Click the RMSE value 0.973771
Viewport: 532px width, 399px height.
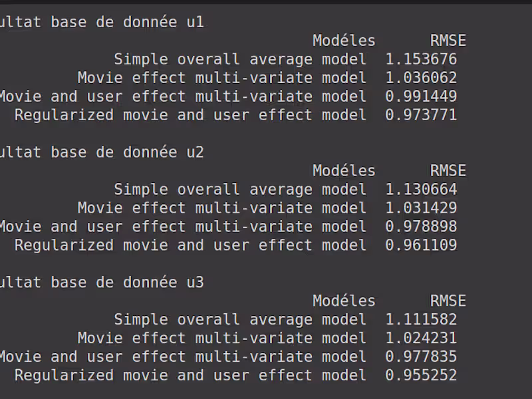coord(421,115)
